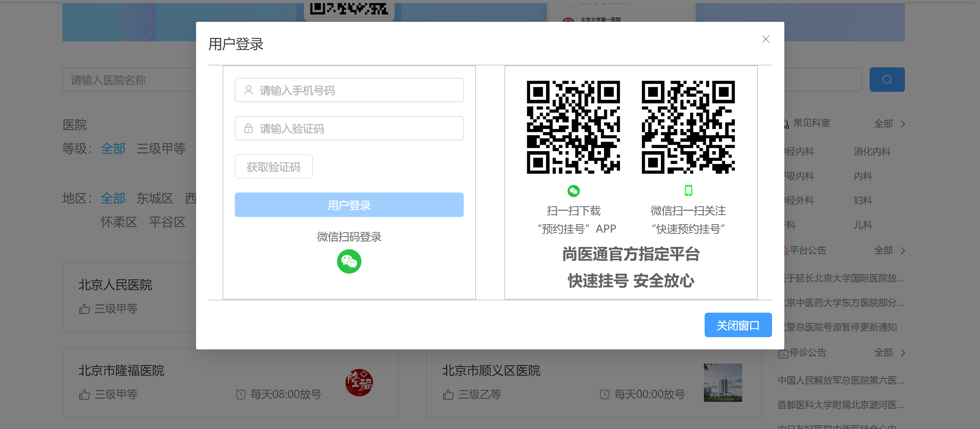This screenshot has width=980, height=429.
Task: Click the blue 用户登录 submit button
Action: 349,205
